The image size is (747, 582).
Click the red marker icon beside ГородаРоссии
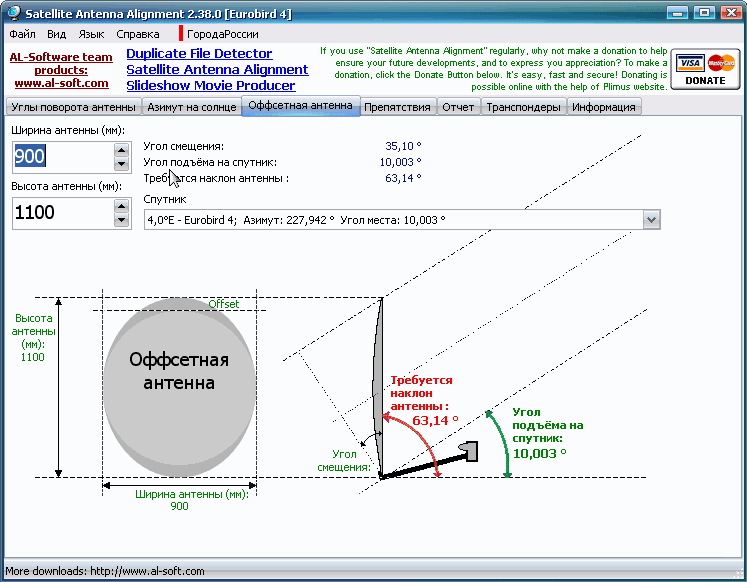[181, 33]
